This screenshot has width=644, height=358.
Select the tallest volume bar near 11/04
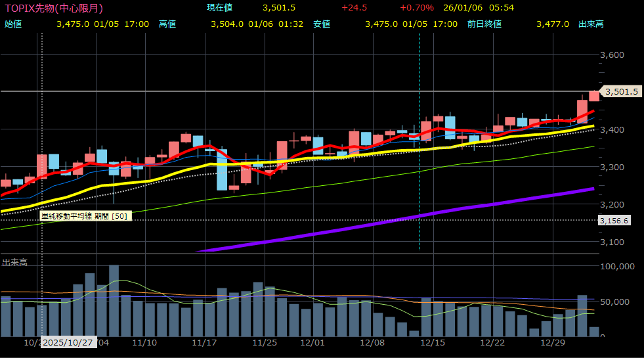point(114,300)
